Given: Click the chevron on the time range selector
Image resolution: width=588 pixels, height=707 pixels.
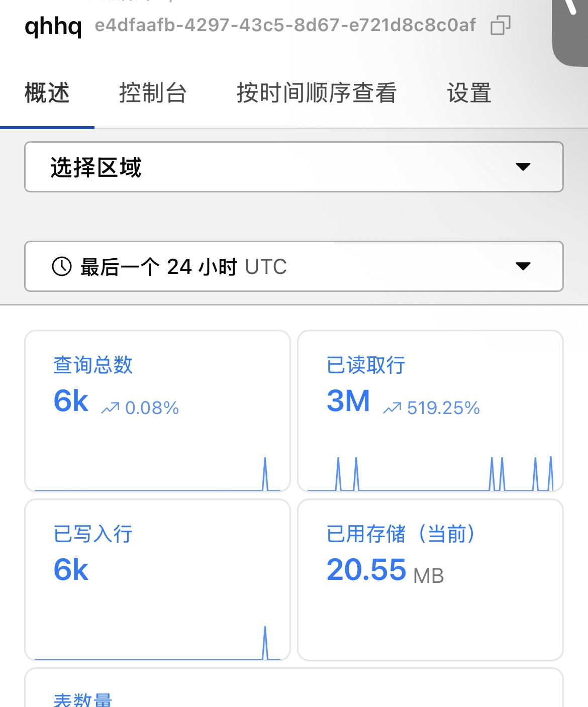Looking at the screenshot, I should pyautogui.click(x=523, y=267).
